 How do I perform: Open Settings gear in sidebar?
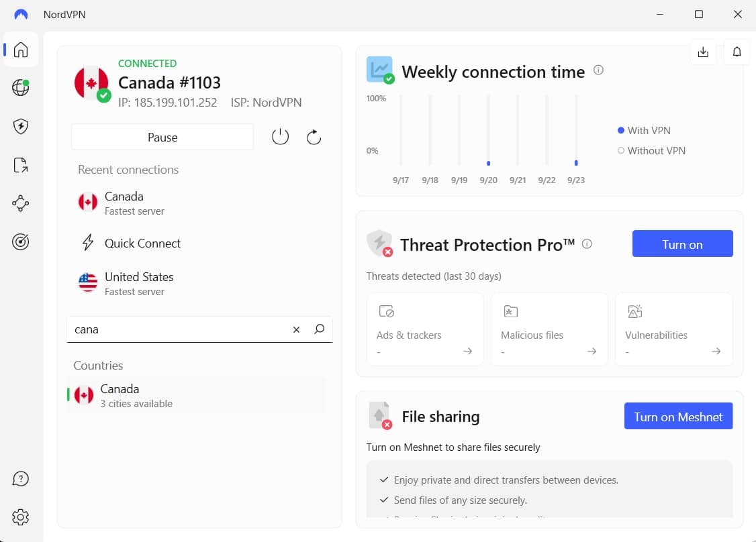pos(20,517)
